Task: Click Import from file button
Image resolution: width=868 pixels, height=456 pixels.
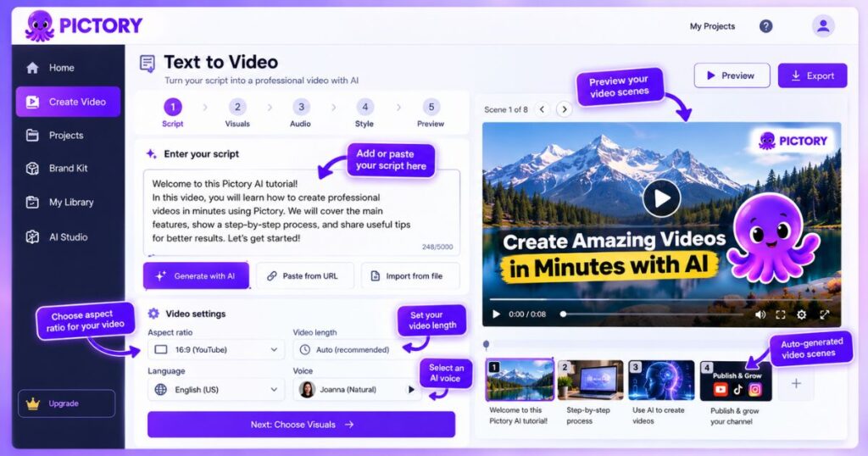Action: coord(409,275)
